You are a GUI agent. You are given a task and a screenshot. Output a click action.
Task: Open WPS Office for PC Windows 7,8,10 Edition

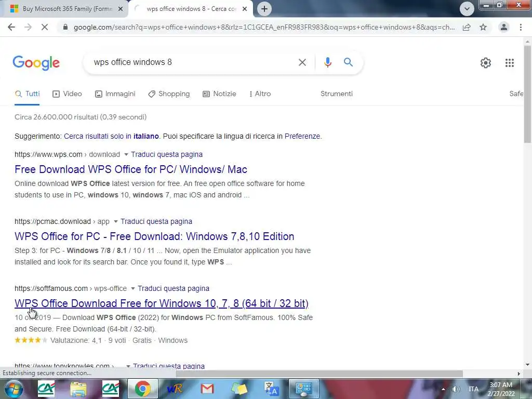coord(154,236)
